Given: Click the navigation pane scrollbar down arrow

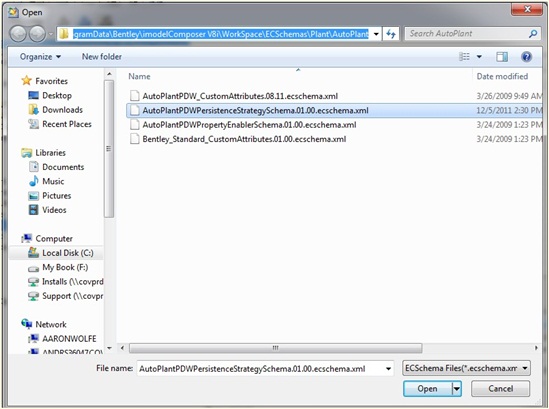Looking at the screenshot, I should (x=109, y=348).
